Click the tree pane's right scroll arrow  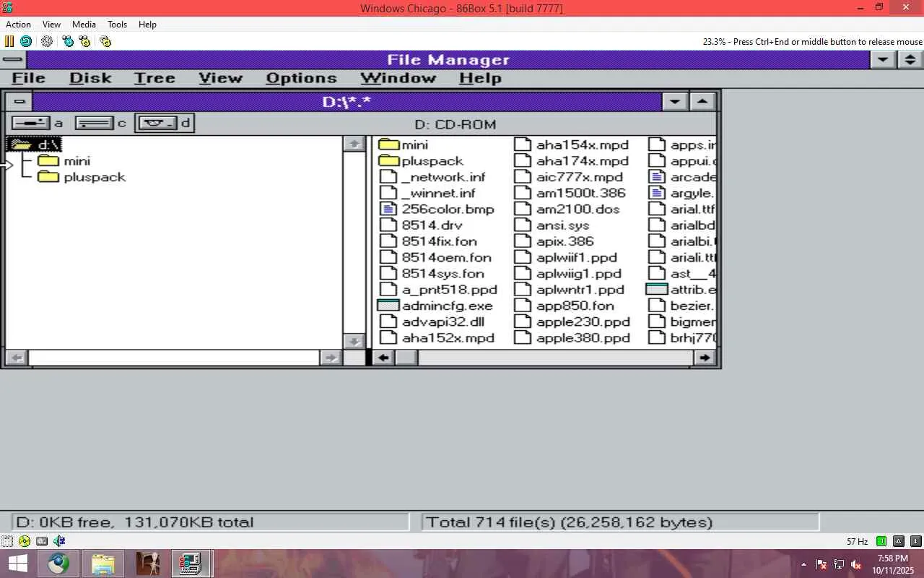pyautogui.click(x=331, y=358)
